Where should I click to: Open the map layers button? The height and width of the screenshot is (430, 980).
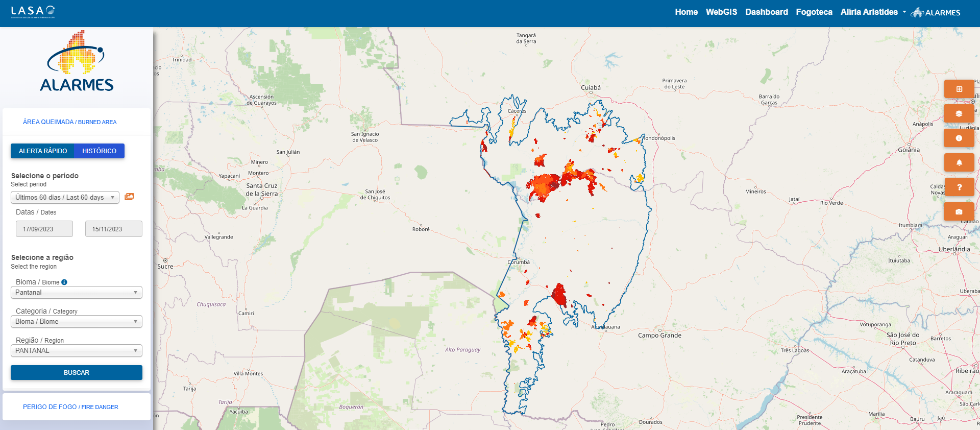(x=959, y=114)
